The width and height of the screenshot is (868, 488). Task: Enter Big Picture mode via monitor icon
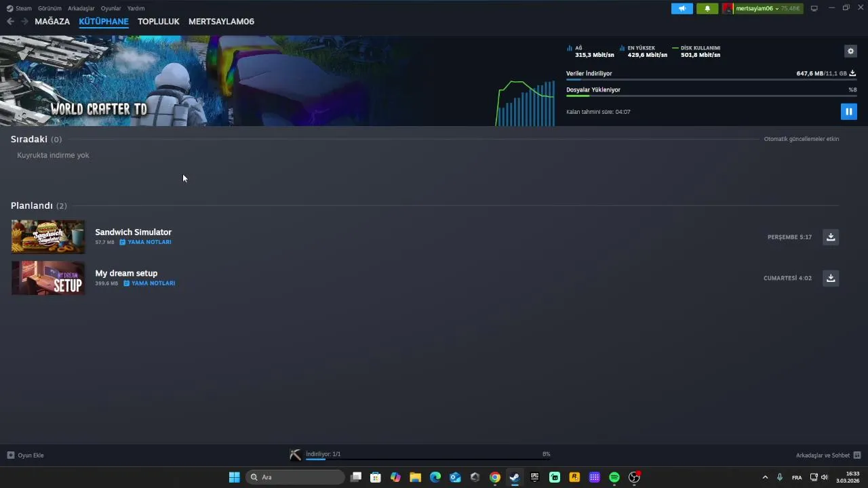pyautogui.click(x=814, y=8)
